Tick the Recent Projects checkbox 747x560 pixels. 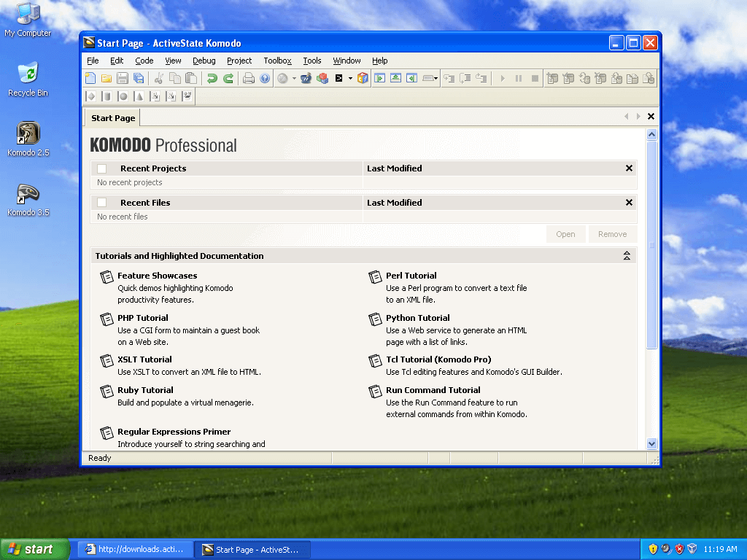click(101, 168)
